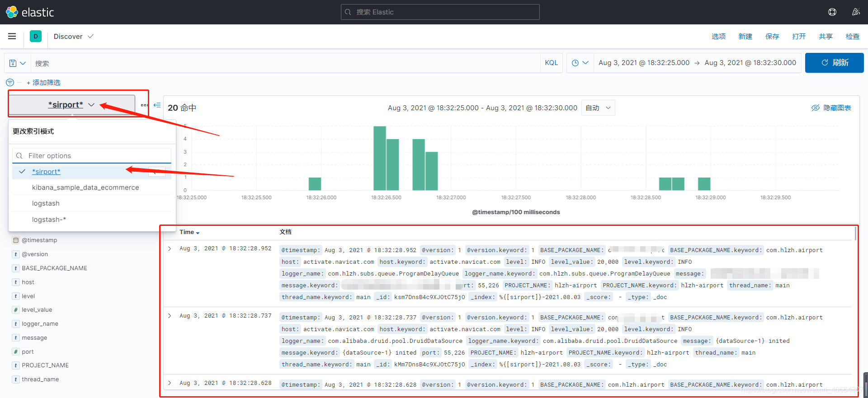Click the Elastic logo
Viewport: 868px width, 398px height.
[x=30, y=12]
